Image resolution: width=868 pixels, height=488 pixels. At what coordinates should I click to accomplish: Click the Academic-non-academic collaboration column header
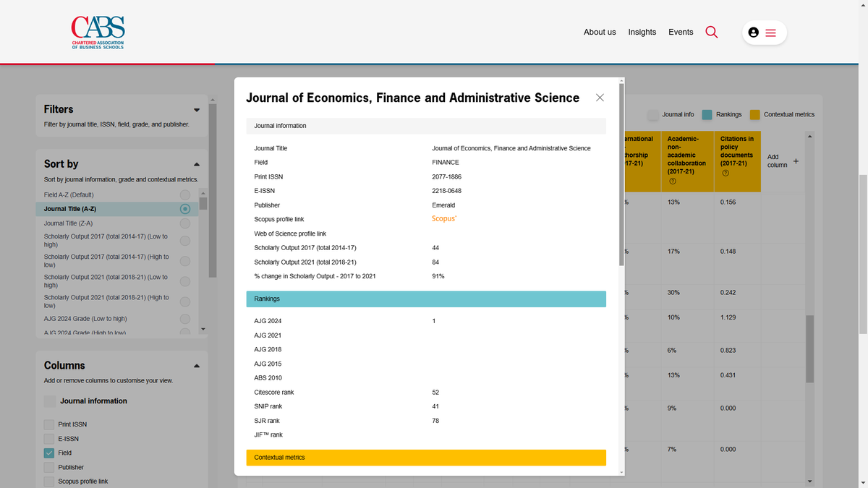pos(686,160)
